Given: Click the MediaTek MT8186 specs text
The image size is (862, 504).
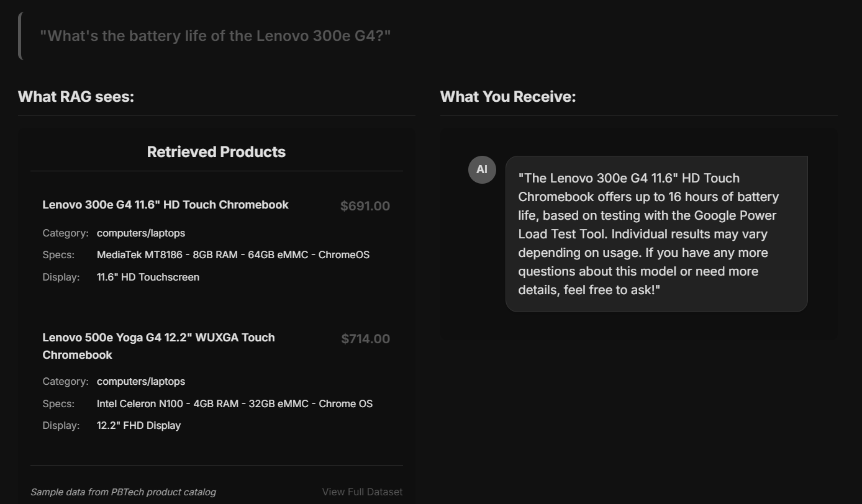Looking at the screenshot, I should pyautogui.click(x=233, y=255).
